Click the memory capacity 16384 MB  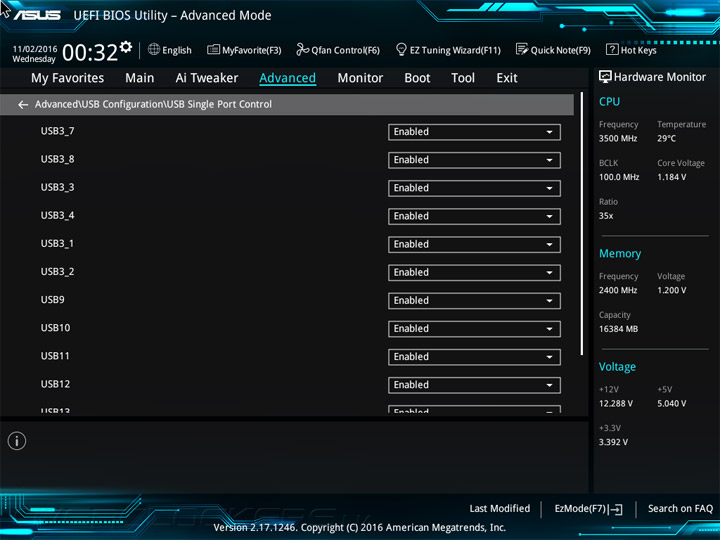(x=618, y=329)
